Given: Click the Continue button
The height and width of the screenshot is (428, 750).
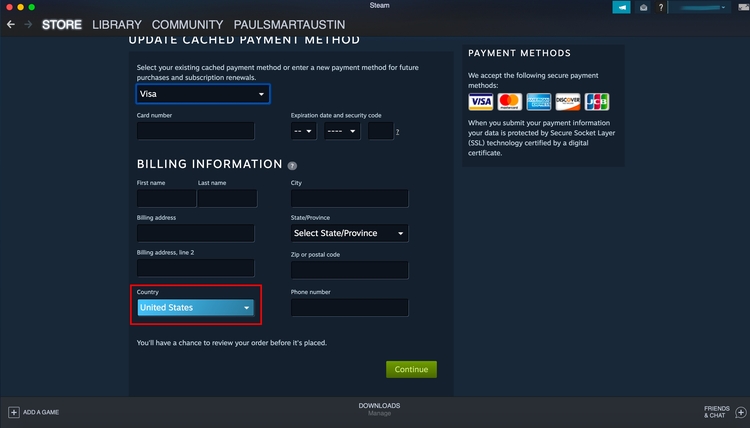Looking at the screenshot, I should (x=411, y=369).
